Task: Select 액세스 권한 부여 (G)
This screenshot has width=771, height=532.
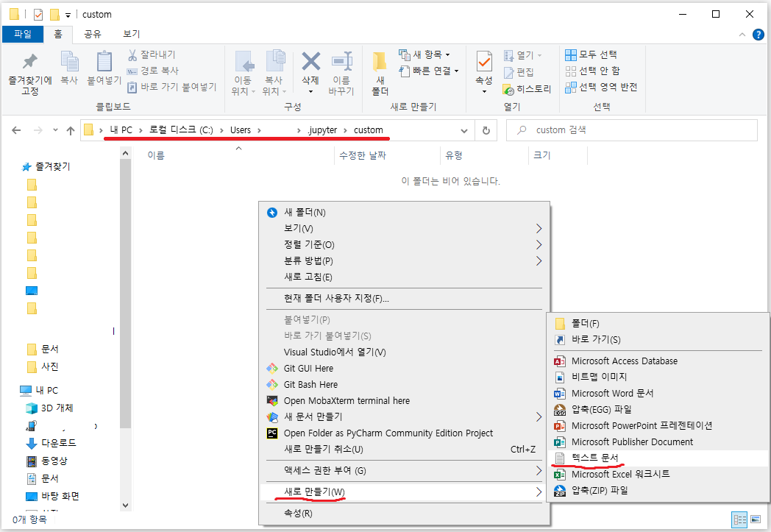Action: click(x=404, y=470)
